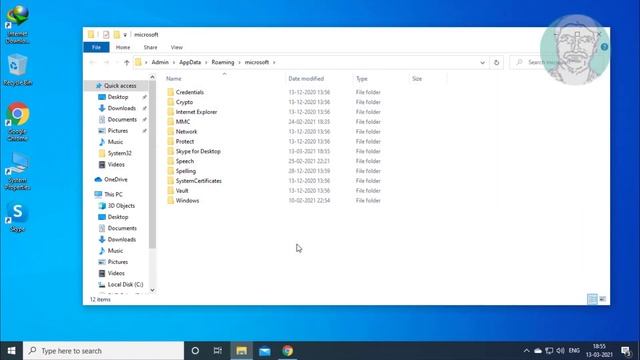The image size is (640, 360).
Task: Select the Skype for Desktop folder icon
Action: point(171,151)
